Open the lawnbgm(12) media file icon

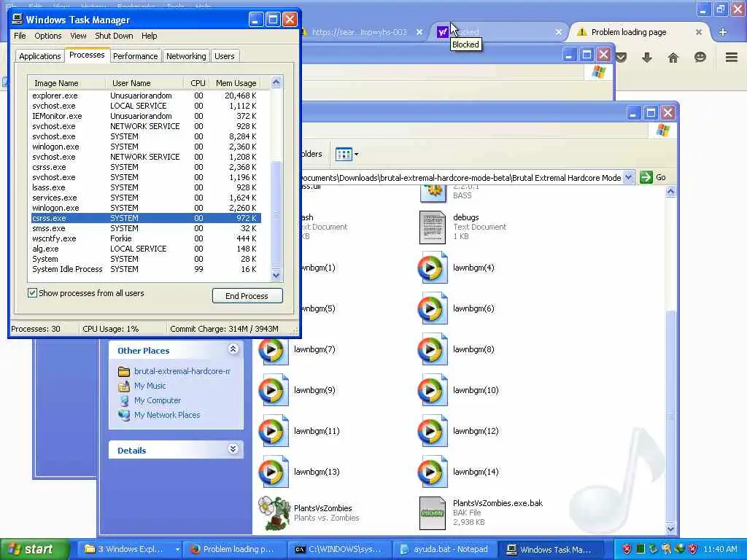(432, 432)
